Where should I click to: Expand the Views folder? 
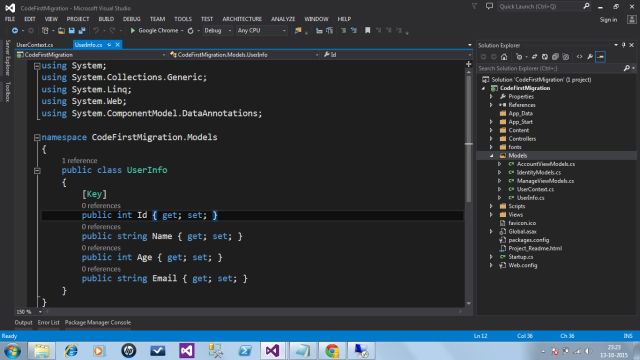491,215
